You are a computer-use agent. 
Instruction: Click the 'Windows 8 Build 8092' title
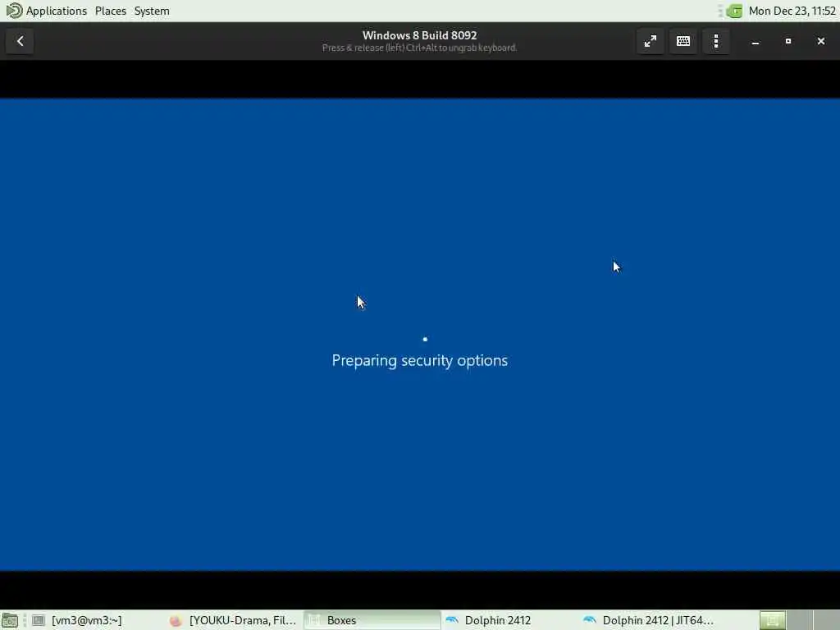click(x=419, y=35)
